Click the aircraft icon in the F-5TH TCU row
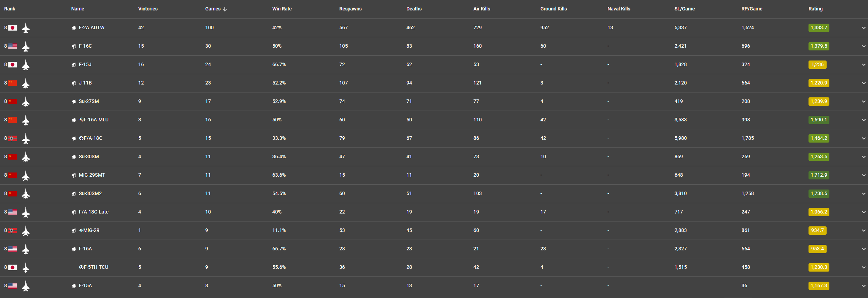Image resolution: width=868 pixels, height=298 pixels. pos(26,267)
